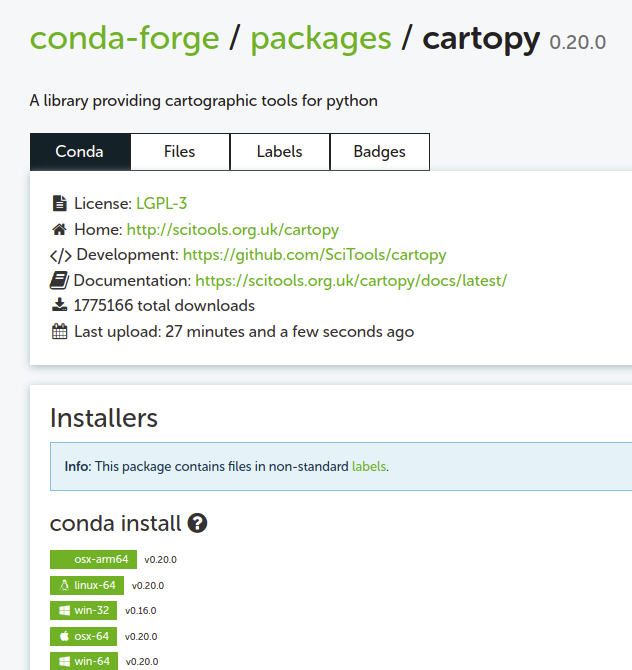
Task: Select the linux-64 installer badge
Action: 87,585
